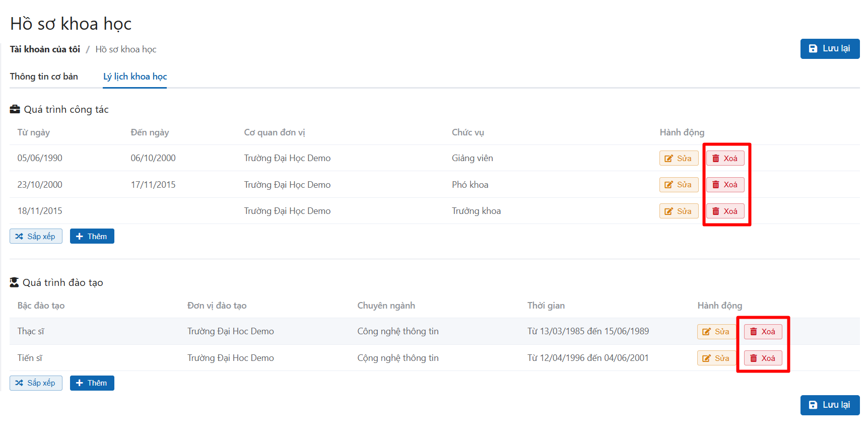Sort training history with Sắp xếp
Viewport: 868px width, 445px height.
[36, 383]
